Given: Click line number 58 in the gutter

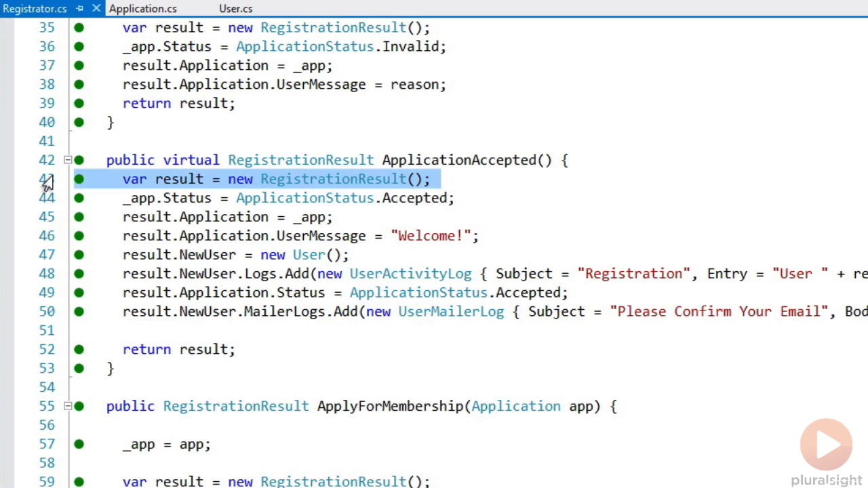Looking at the screenshot, I should pos(47,463).
